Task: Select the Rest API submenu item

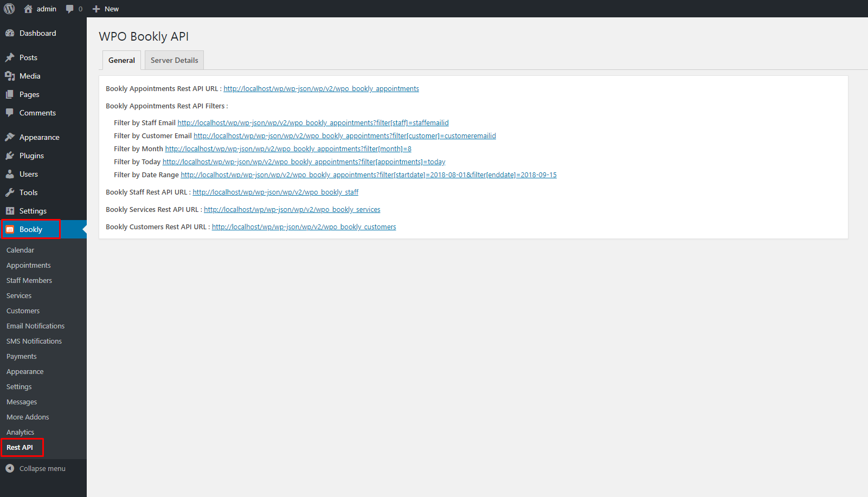Action: 20,447
